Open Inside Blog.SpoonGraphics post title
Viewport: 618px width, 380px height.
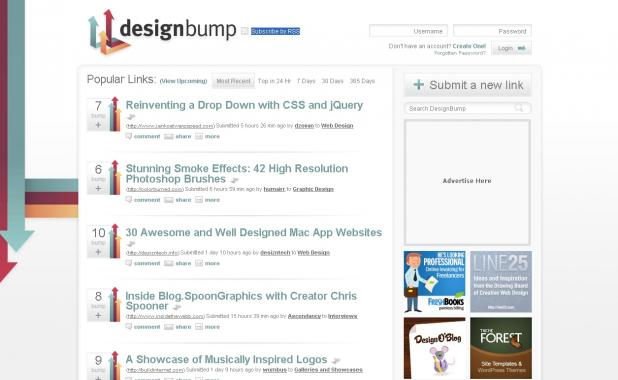point(241,301)
